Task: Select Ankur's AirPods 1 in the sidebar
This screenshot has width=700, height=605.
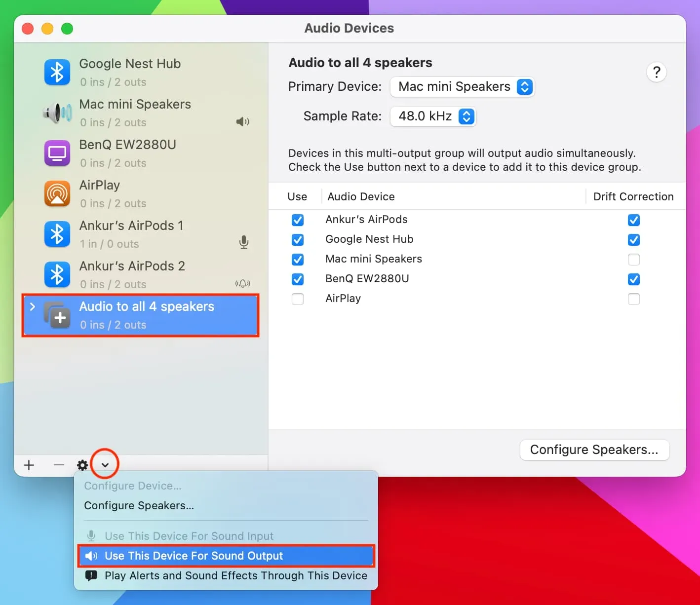Action: click(x=141, y=234)
